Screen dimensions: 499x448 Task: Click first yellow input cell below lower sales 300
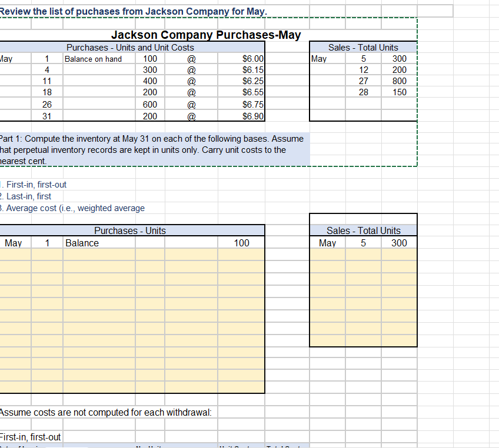(x=399, y=255)
